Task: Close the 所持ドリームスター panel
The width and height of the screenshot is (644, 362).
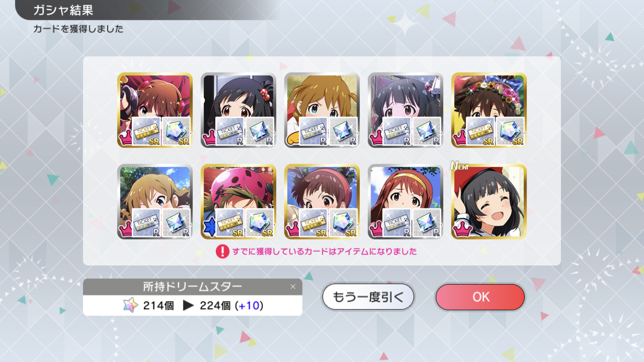Action: [x=293, y=287]
